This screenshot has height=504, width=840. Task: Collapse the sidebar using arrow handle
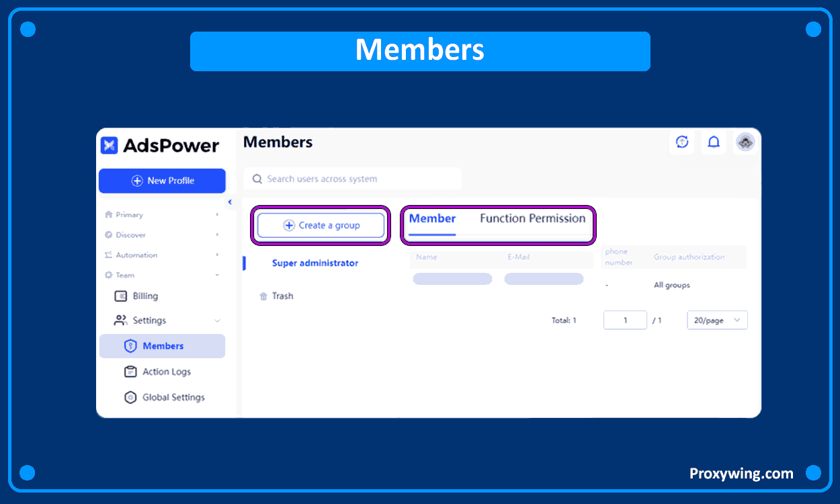(230, 202)
